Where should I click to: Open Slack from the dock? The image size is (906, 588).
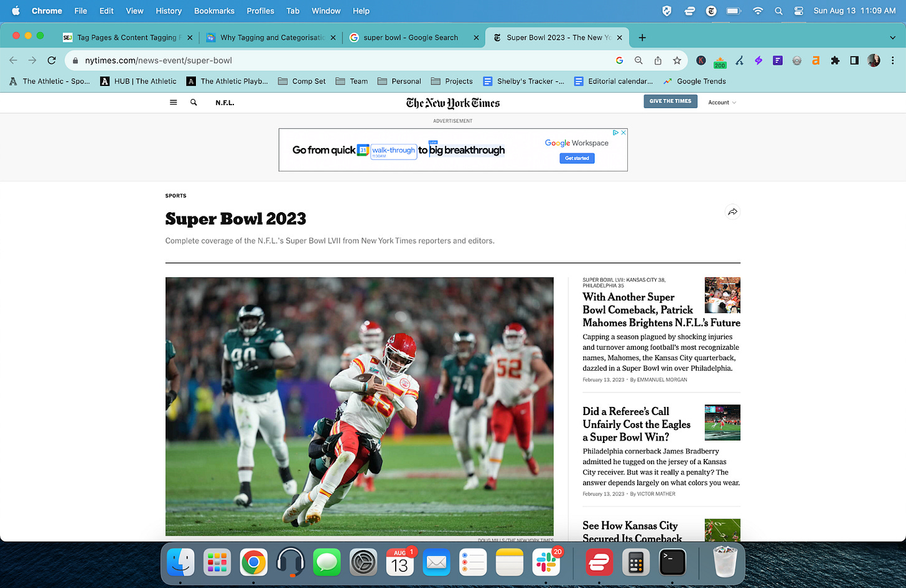pyautogui.click(x=546, y=562)
